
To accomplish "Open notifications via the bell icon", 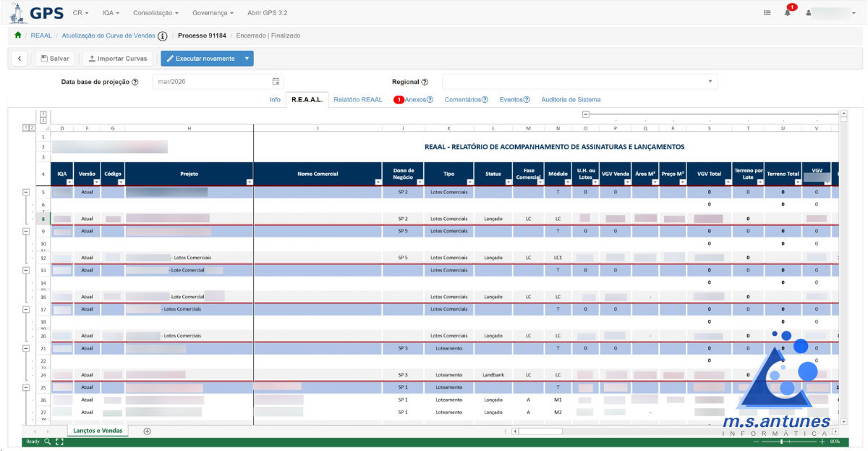I will [x=788, y=12].
